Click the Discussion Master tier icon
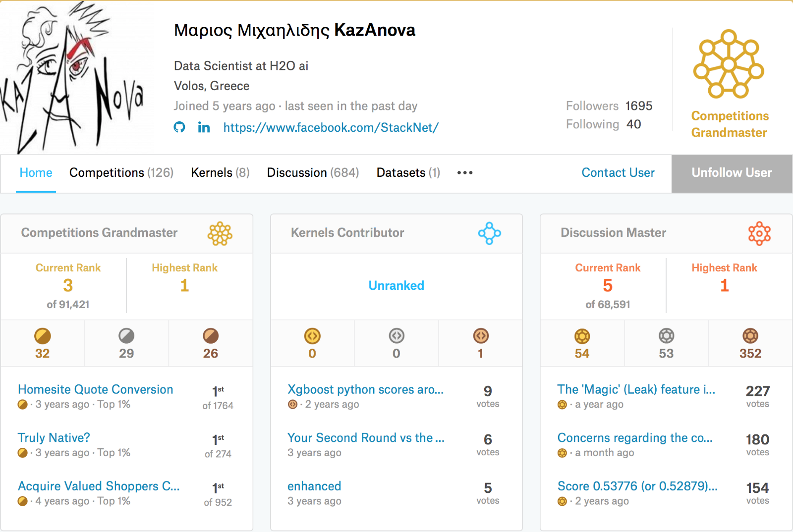Screen dimensions: 793x532 (x=759, y=233)
